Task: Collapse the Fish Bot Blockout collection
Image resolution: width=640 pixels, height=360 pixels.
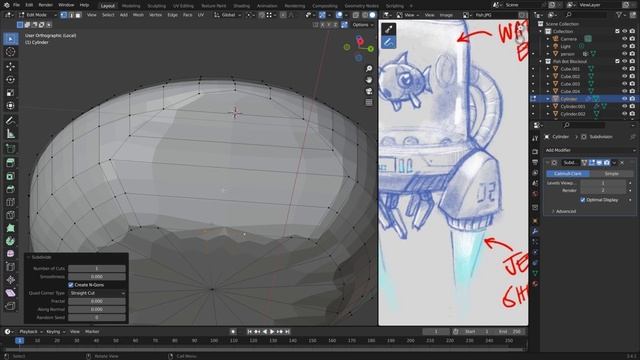Action: tap(541, 61)
